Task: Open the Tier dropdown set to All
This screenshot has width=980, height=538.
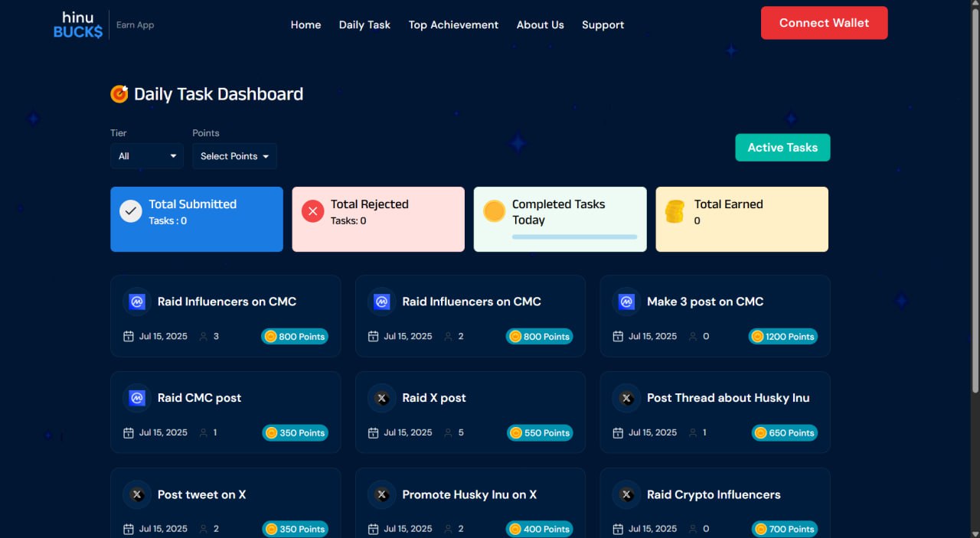Action: 147,156
